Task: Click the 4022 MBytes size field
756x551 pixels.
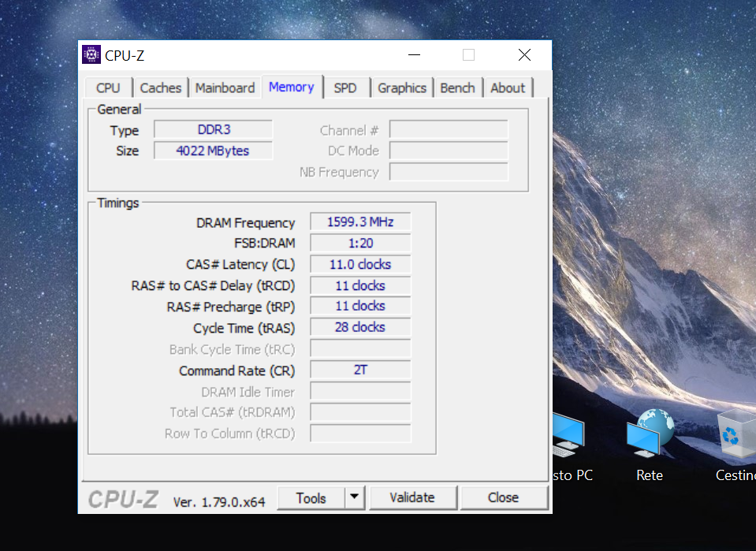Action: (214, 151)
